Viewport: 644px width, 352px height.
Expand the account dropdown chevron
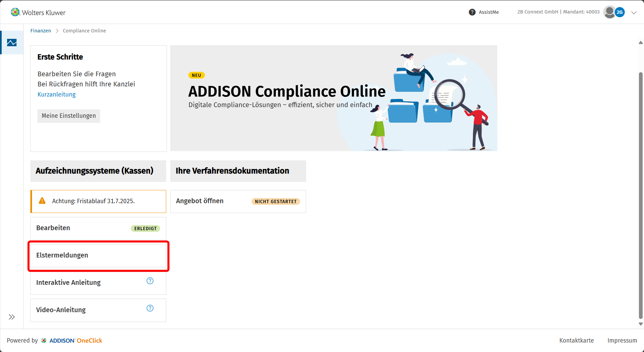pos(634,12)
